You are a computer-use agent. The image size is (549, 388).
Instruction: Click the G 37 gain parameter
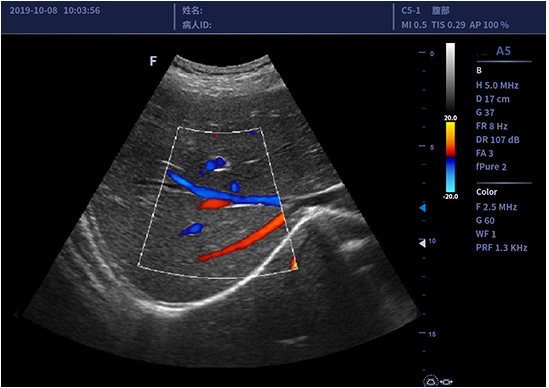point(485,113)
